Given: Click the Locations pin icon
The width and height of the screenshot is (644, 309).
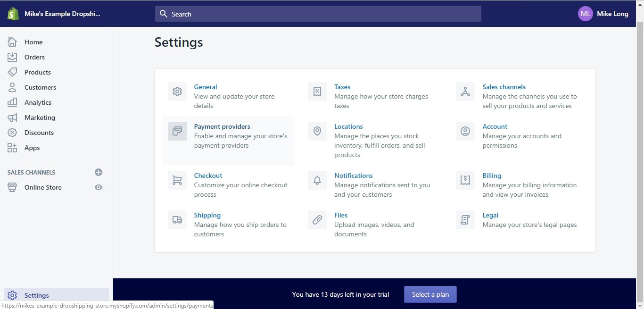Looking at the screenshot, I should (x=317, y=131).
